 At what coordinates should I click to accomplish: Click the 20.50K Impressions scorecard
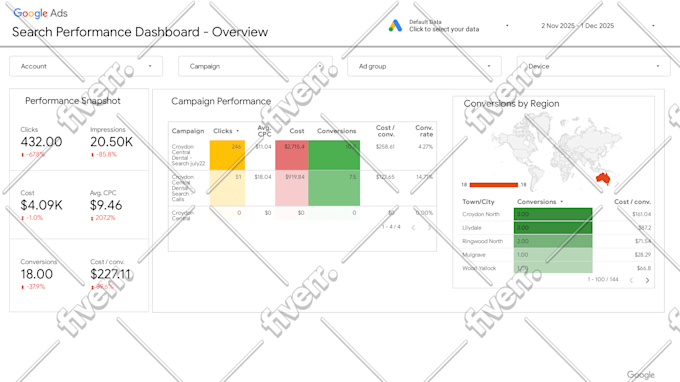coord(111,142)
